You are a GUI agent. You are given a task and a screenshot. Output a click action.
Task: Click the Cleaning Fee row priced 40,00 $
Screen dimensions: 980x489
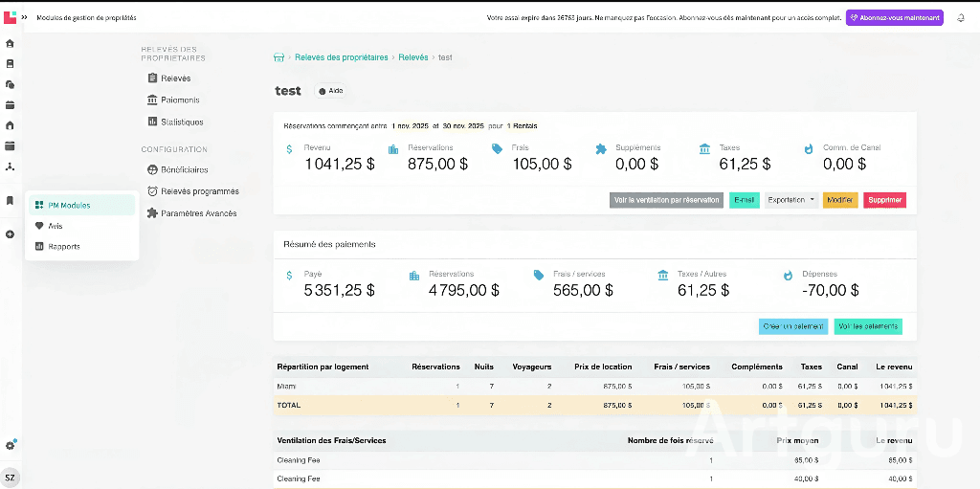click(x=595, y=479)
